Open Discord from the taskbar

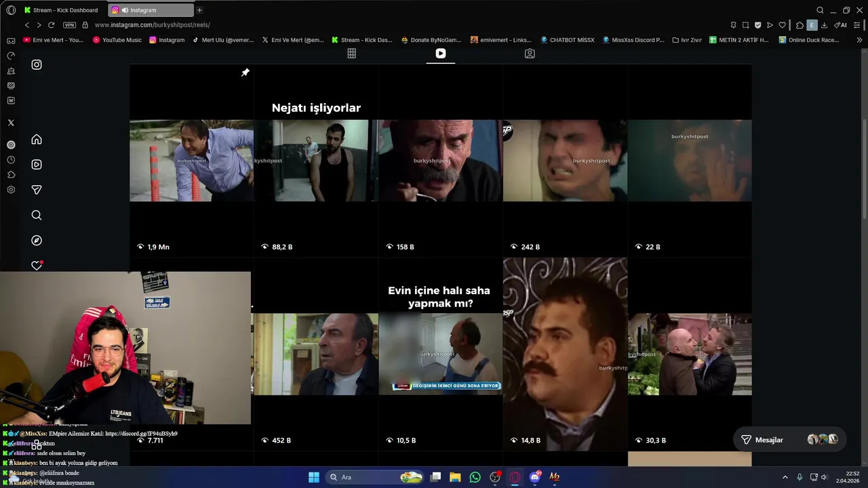click(535, 477)
